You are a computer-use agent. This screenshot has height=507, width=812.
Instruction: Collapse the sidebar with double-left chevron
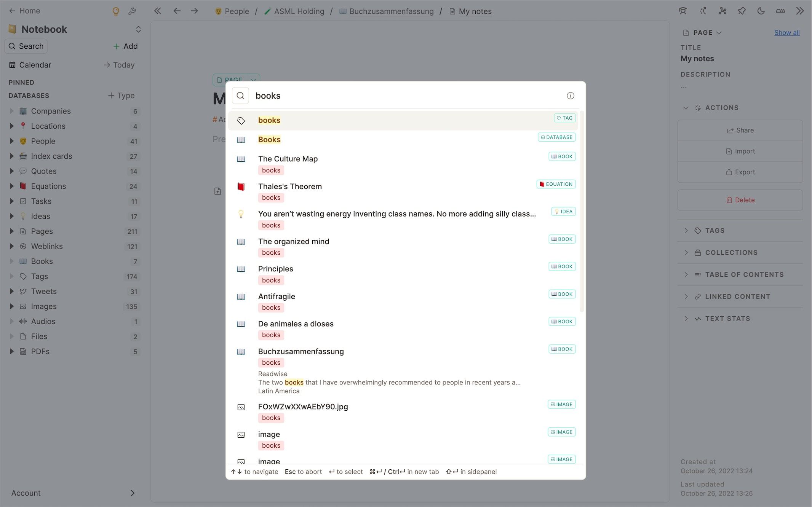pos(157,11)
